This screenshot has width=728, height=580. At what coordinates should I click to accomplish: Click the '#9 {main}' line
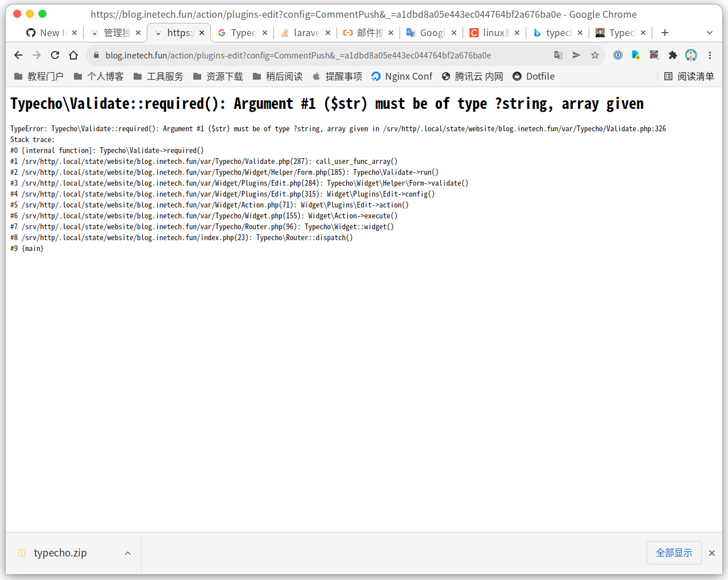27,249
